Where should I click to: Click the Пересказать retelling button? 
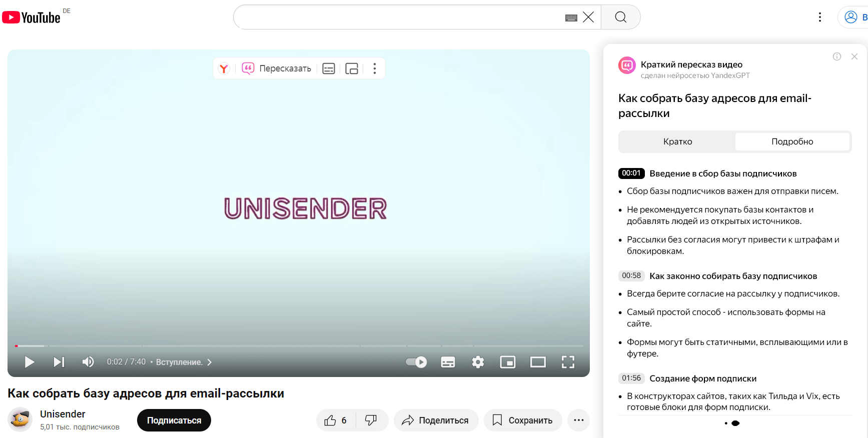(277, 68)
